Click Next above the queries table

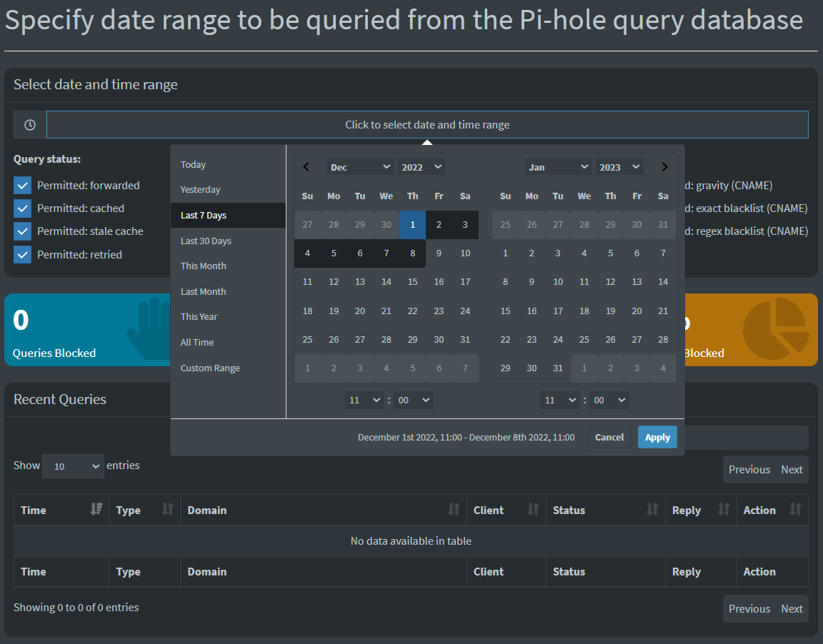(792, 470)
